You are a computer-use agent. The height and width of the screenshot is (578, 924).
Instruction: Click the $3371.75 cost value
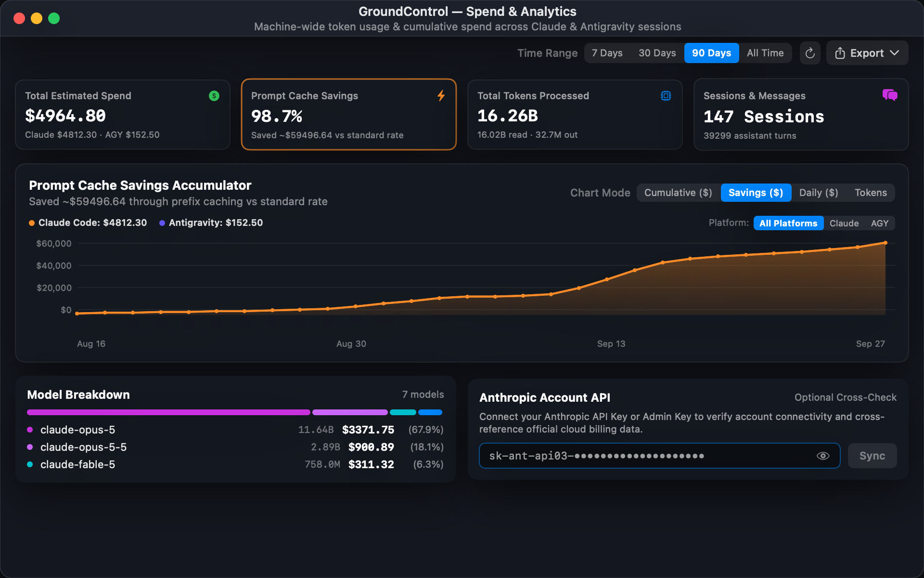tap(368, 430)
